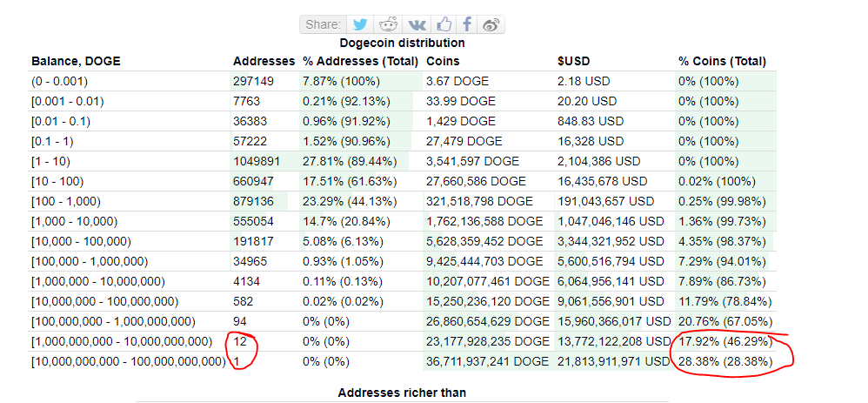Select the "[10,000,000 - 100,000,000)" balance range
Screen dimensions: 868x403
104,301
